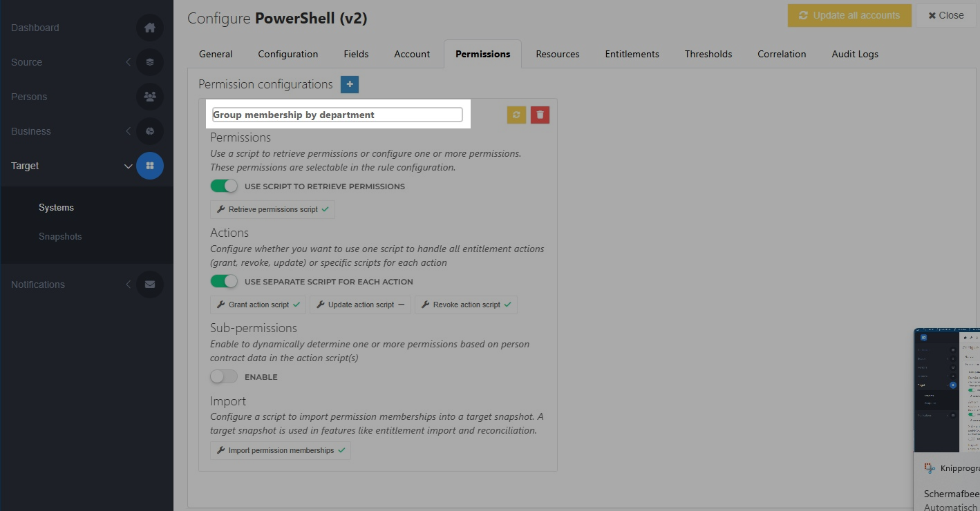Select the configuration name input field

(337, 114)
